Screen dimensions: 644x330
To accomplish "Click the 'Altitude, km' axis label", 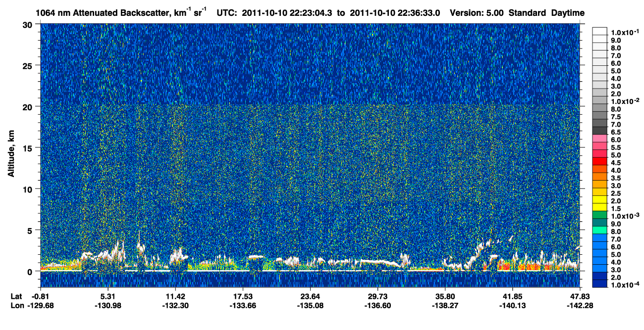I will coord(11,154).
